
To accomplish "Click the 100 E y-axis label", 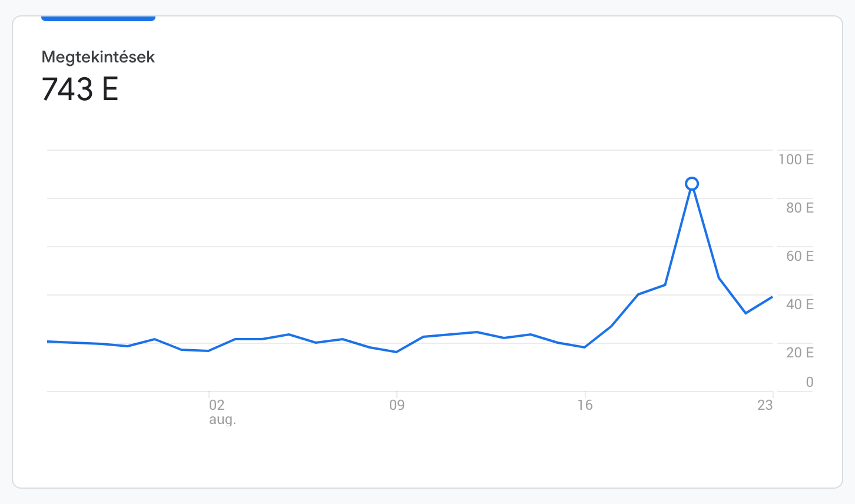I will (x=796, y=160).
